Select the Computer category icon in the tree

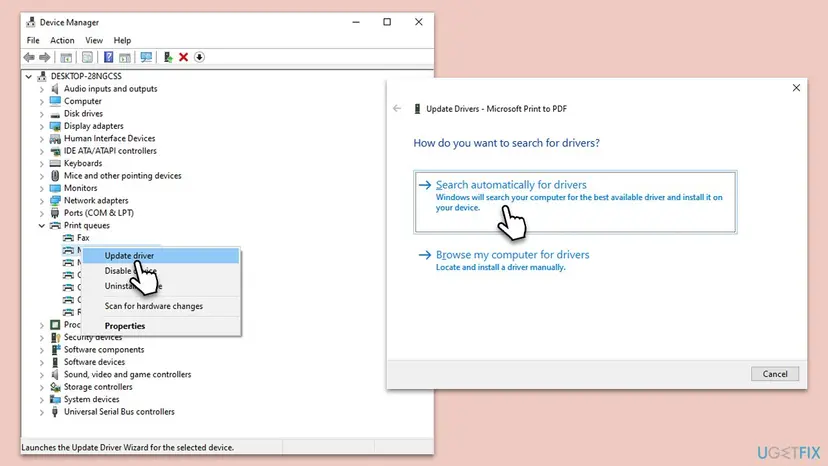coord(55,101)
